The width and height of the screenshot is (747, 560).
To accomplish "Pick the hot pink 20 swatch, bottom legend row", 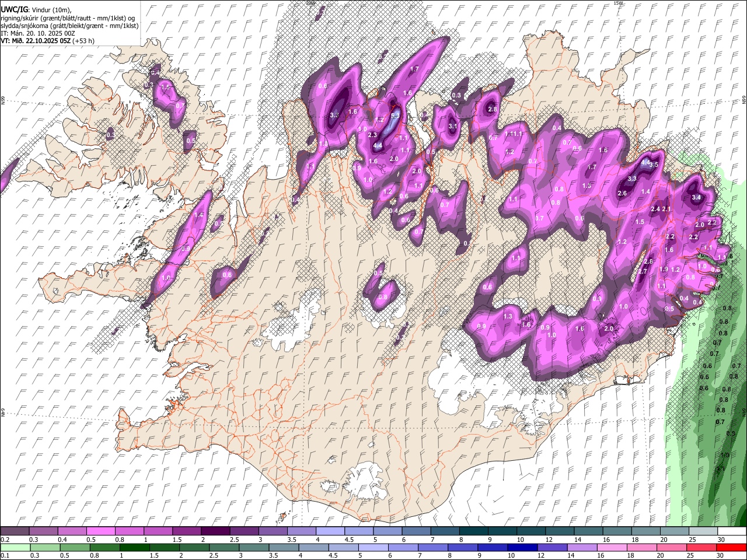I will [x=671, y=547].
